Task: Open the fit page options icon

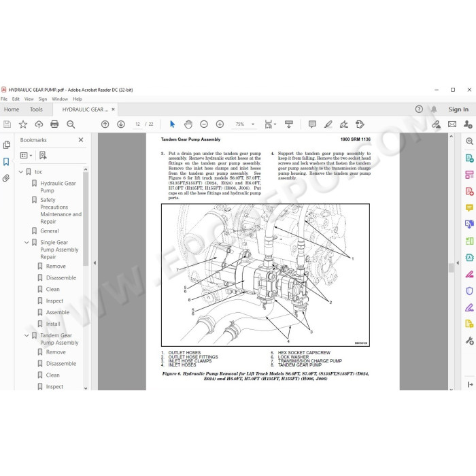Action: coord(270,124)
